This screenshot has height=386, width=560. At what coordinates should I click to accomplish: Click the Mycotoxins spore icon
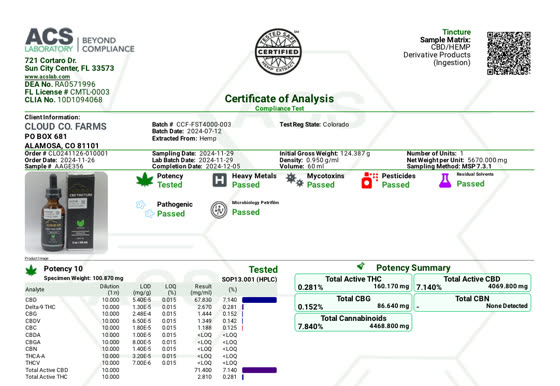pos(295,180)
